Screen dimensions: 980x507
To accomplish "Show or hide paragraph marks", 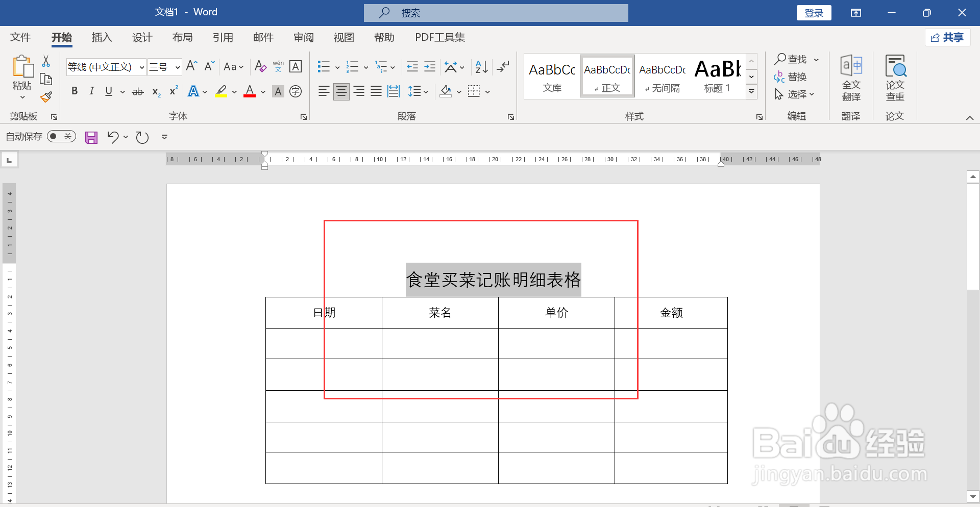I will click(x=503, y=66).
